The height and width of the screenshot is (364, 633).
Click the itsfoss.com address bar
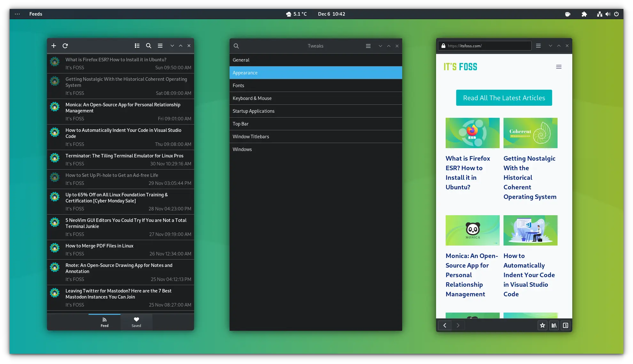click(485, 46)
